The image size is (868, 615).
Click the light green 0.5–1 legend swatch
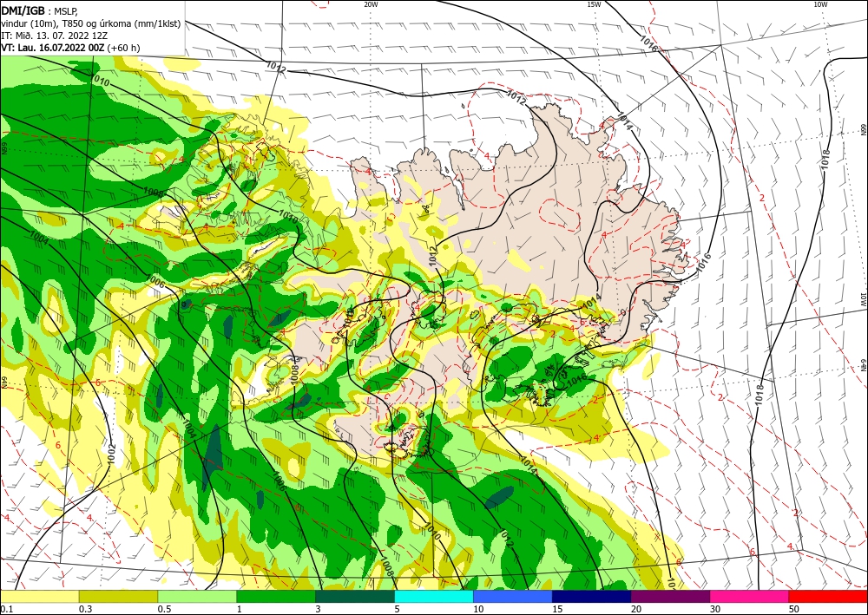(x=197, y=596)
